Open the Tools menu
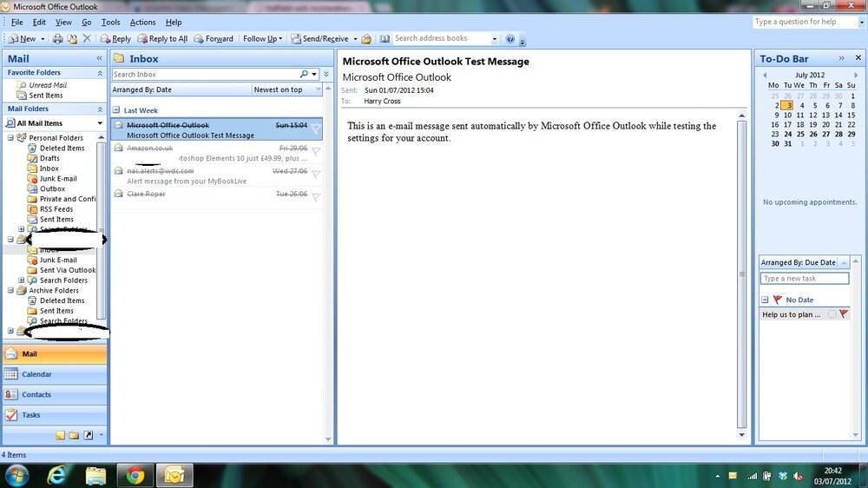Screen dimensions: 868x488 pyautogui.click(x=111, y=23)
